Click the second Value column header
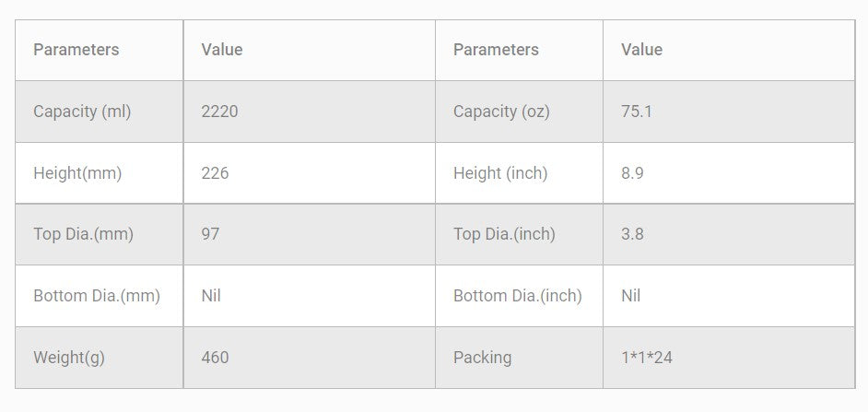Image resolution: width=868 pixels, height=412 pixels. pyautogui.click(x=641, y=50)
